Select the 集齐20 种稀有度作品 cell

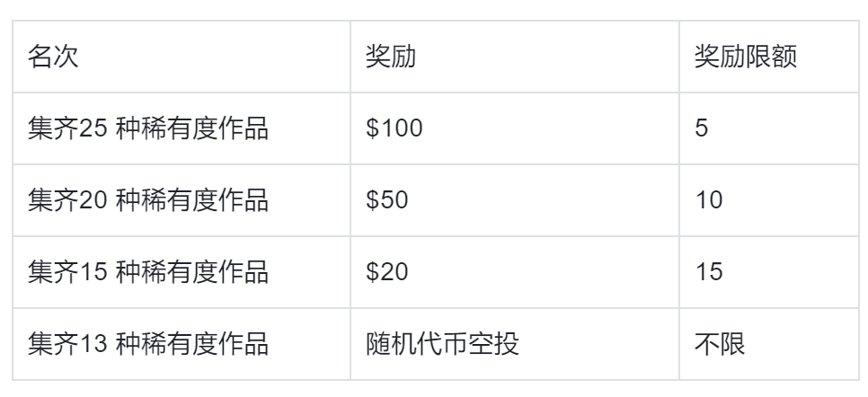click(149, 200)
